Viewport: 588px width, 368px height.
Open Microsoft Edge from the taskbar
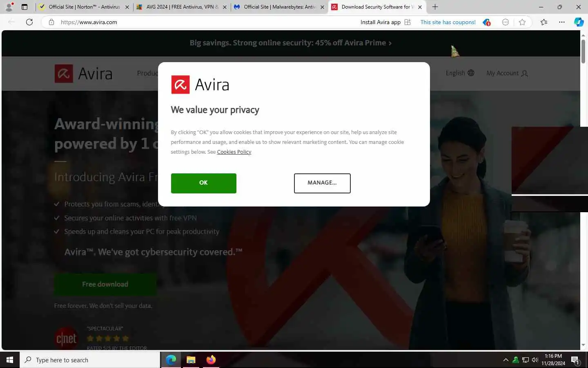pyautogui.click(x=171, y=360)
